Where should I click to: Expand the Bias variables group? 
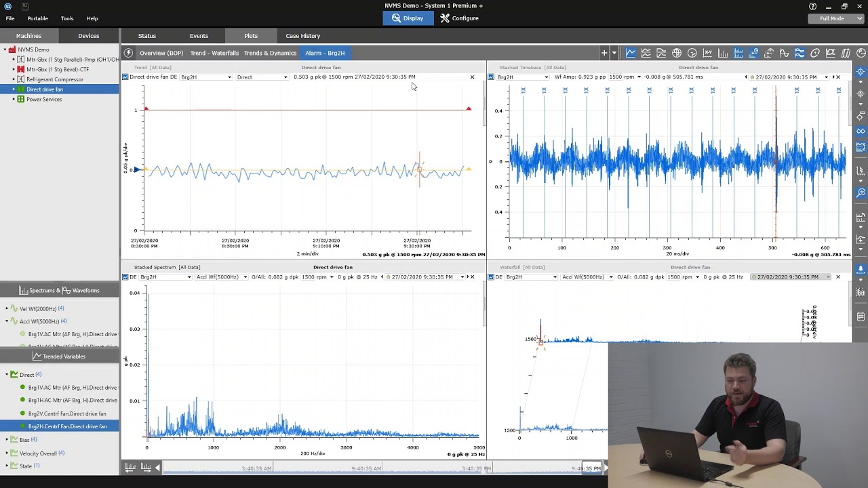7,440
